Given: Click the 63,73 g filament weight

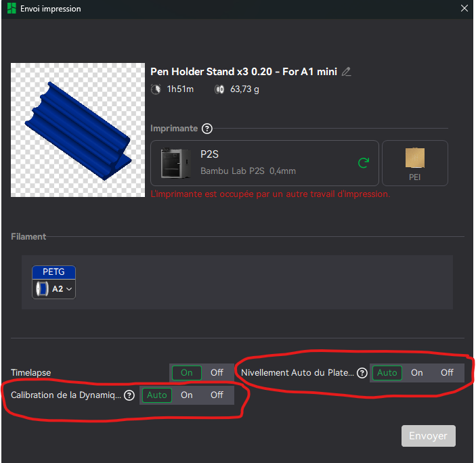Looking at the screenshot, I should point(244,89).
